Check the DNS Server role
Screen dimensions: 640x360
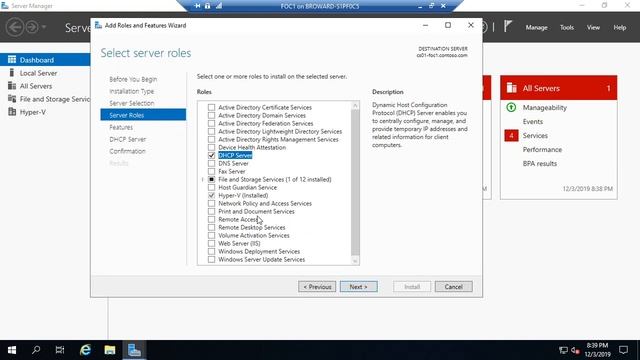tap(211, 163)
